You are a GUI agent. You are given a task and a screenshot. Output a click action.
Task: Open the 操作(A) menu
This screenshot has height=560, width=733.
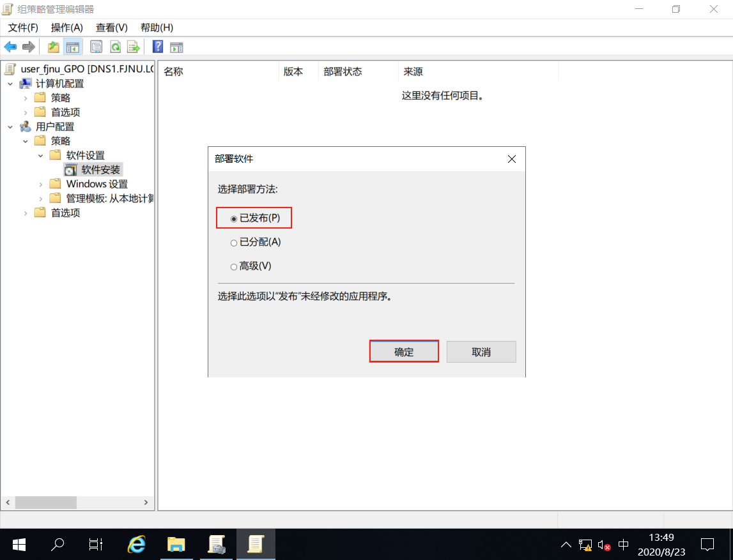(x=67, y=27)
